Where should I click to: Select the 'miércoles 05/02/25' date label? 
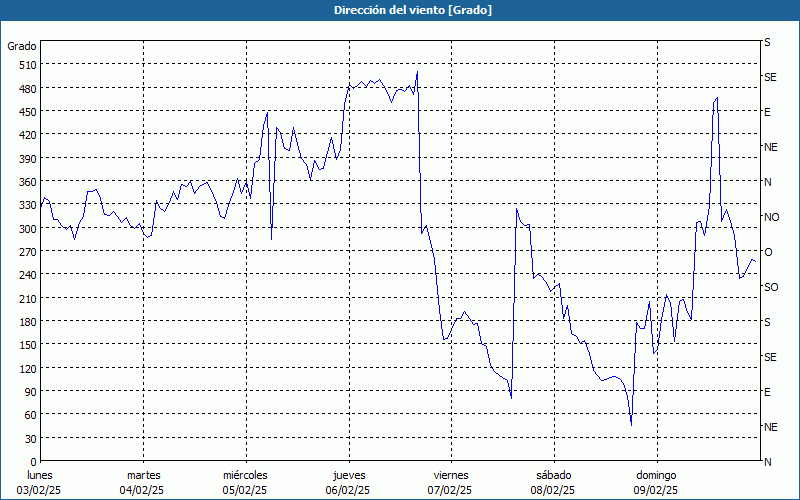click(245, 482)
